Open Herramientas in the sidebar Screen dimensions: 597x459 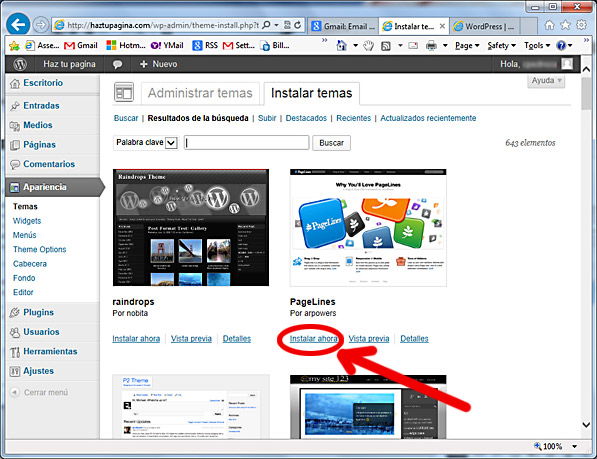coord(50,351)
